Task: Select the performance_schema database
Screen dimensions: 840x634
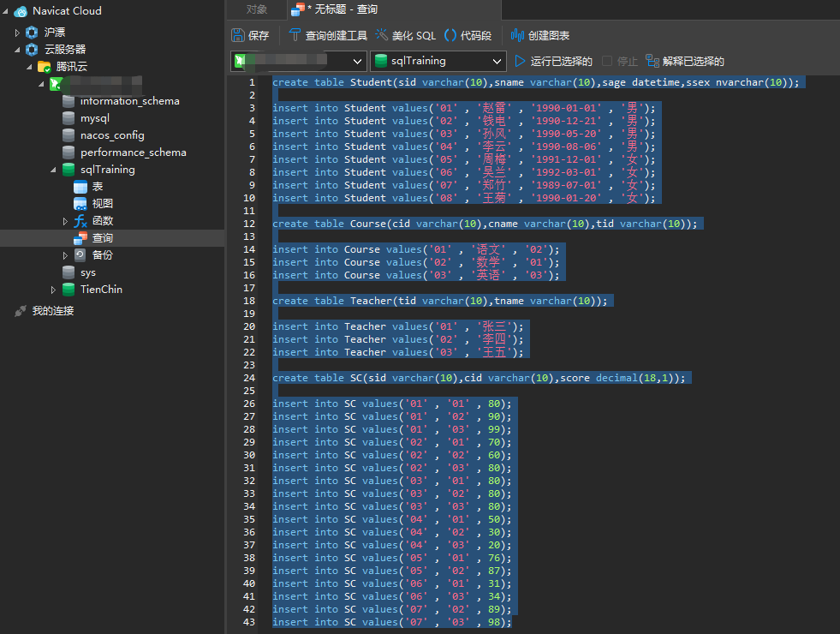Action: tap(133, 153)
